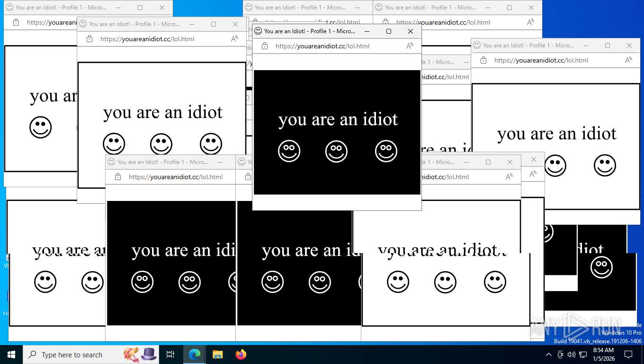Click the address URL in the active window
The width and height of the screenshot is (644, 364).
tap(322, 46)
